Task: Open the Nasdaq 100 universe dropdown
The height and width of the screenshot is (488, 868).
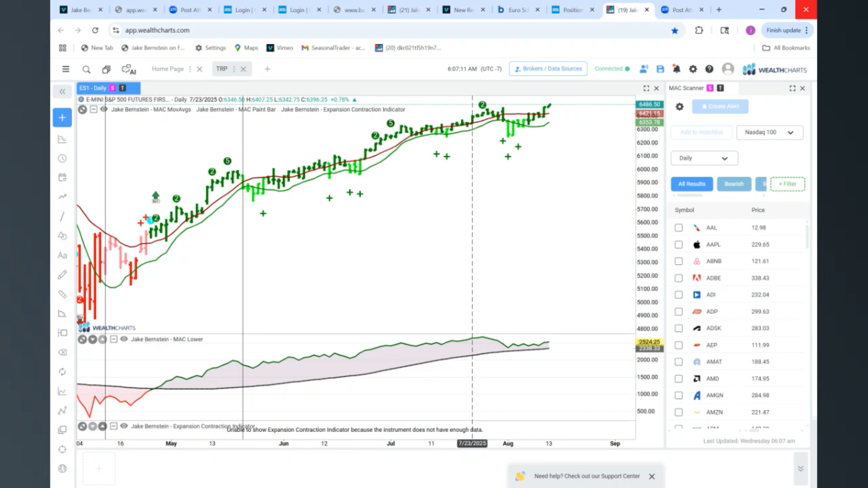Action: click(x=769, y=132)
